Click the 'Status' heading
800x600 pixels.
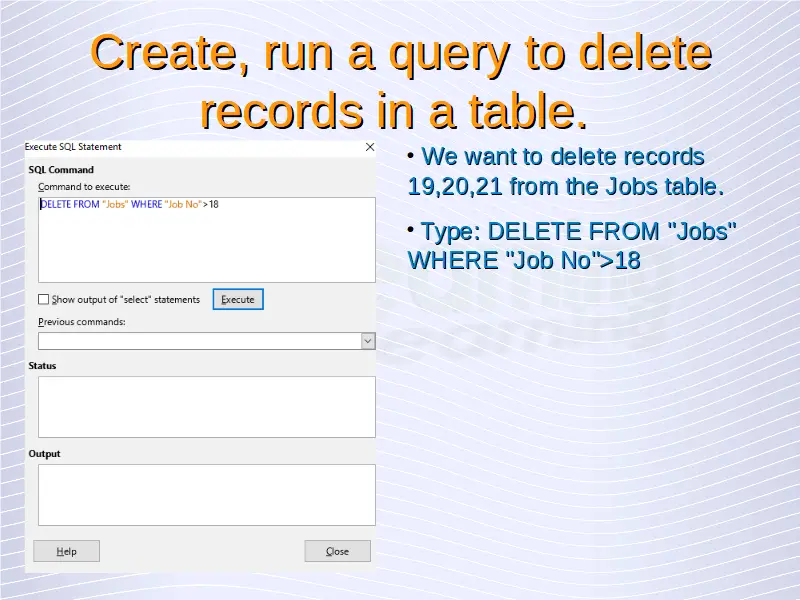[x=42, y=366]
